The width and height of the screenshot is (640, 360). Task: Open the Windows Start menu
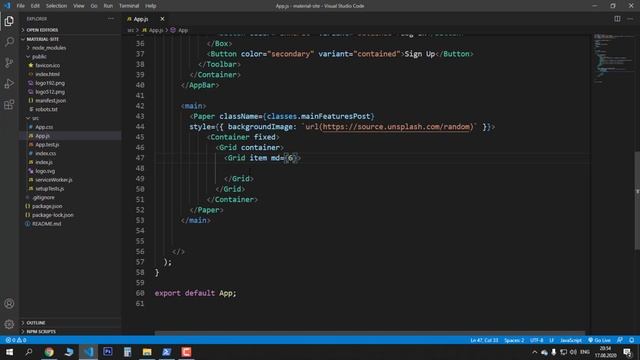pos(9,352)
